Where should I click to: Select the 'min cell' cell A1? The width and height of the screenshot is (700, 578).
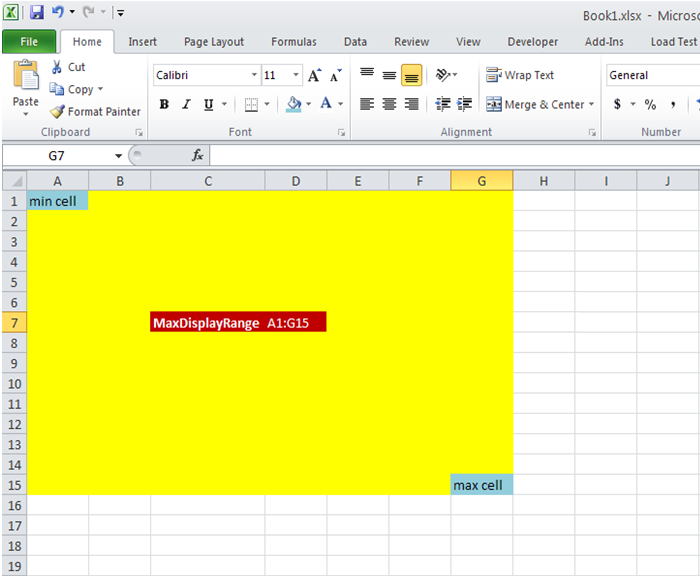(58, 201)
